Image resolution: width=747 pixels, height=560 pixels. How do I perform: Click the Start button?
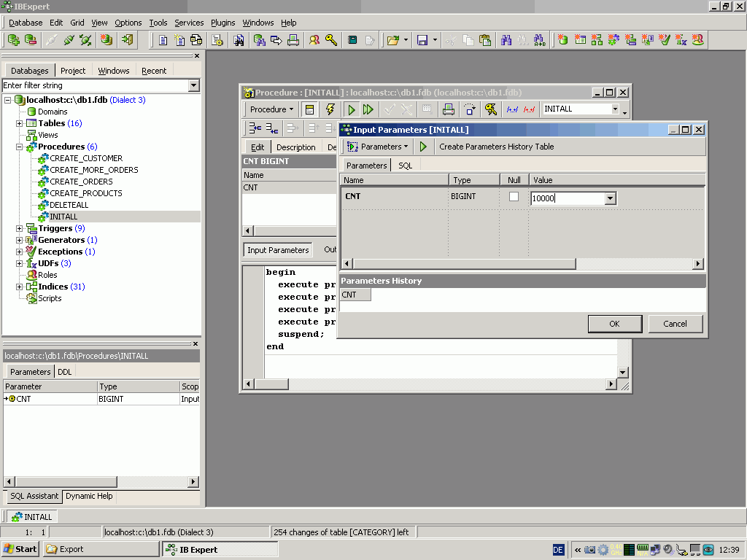tap(20, 549)
